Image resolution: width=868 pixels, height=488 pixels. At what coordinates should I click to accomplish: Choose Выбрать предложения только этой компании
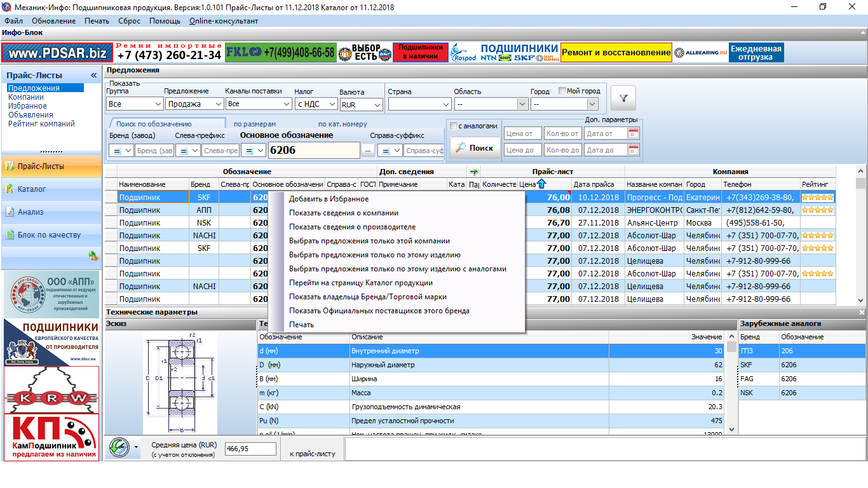pyautogui.click(x=369, y=241)
